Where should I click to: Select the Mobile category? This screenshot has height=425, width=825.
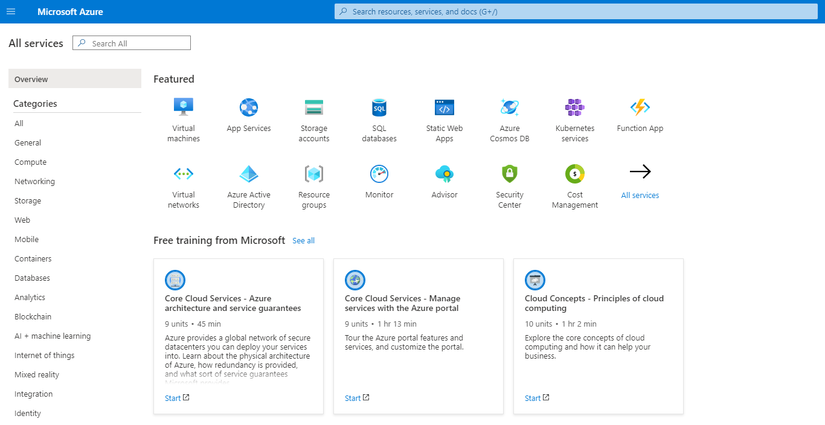pyautogui.click(x=27, y=239)
